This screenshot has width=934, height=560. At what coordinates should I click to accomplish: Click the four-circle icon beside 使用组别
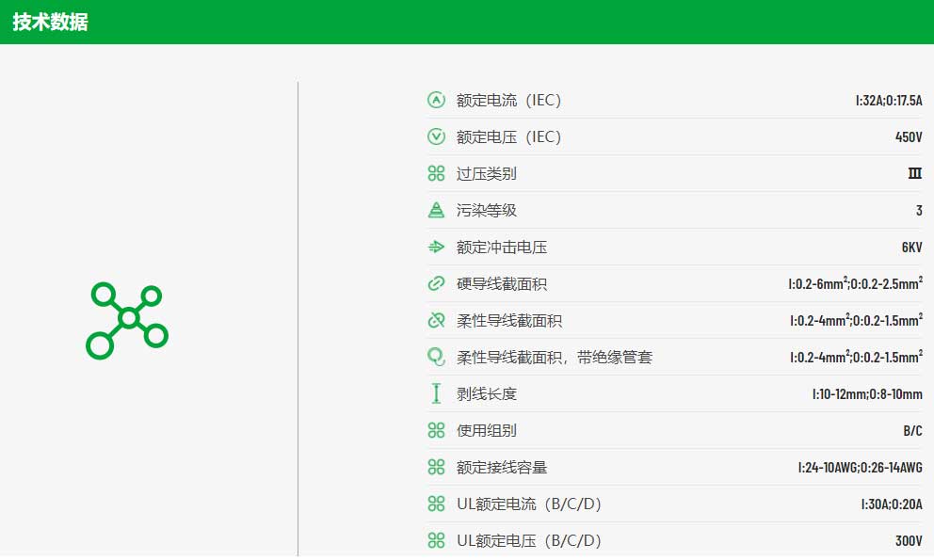pos(436,430)
